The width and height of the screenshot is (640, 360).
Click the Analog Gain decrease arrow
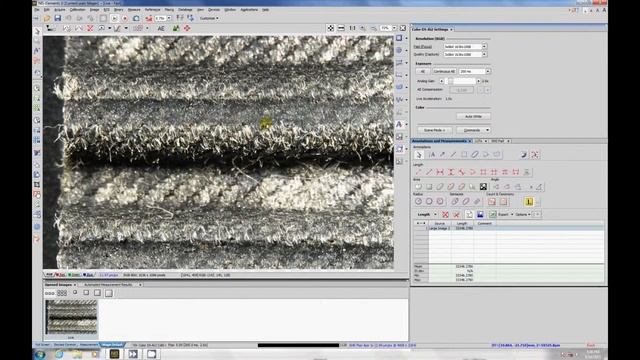441,81
